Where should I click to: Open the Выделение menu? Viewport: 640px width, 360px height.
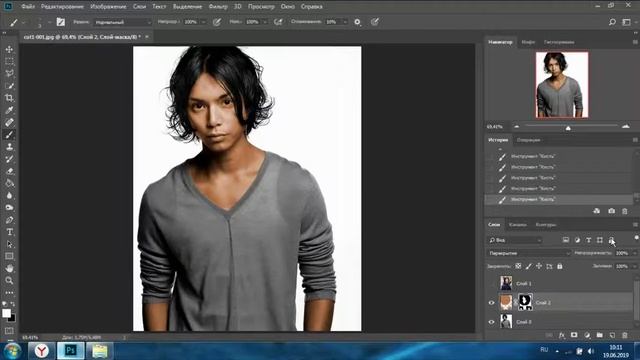187,7
